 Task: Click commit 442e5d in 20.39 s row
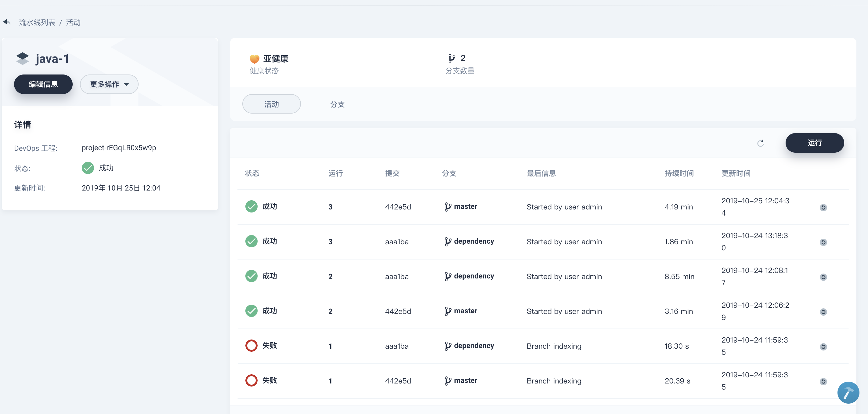click(x=398, y=381)
